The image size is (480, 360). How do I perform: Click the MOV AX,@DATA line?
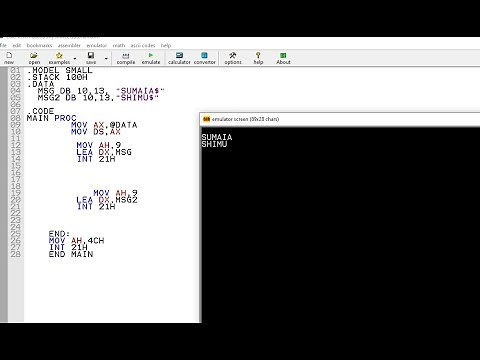[x=104, y=125]
